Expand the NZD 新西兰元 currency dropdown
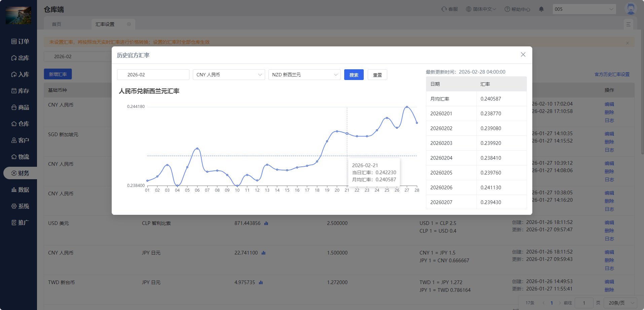Viewport: 644px width, 310px height. pyautogui.click(x=305, y=75)
